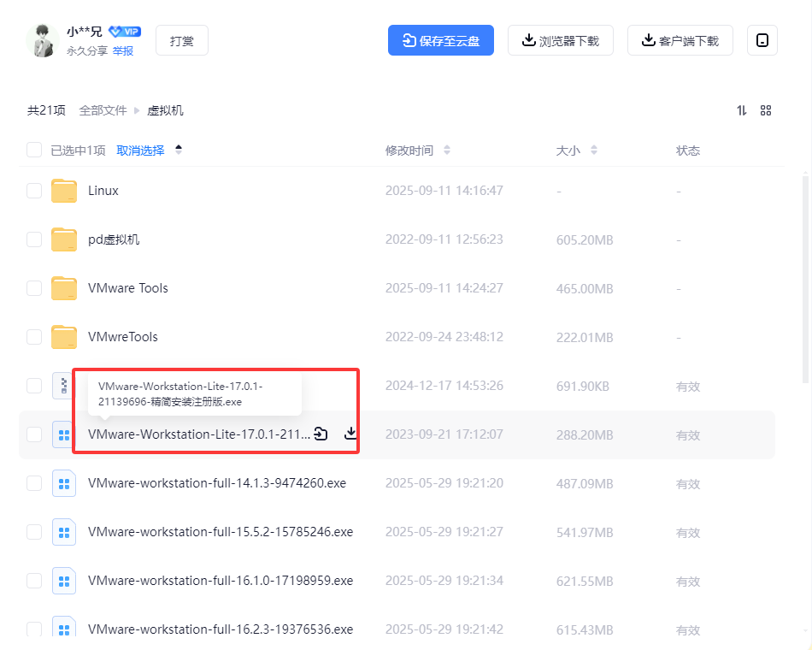Click the Workstation-Lite-17.0.1 exe file icon
Screen dimensions: 812x650
(x=64, y=434)
